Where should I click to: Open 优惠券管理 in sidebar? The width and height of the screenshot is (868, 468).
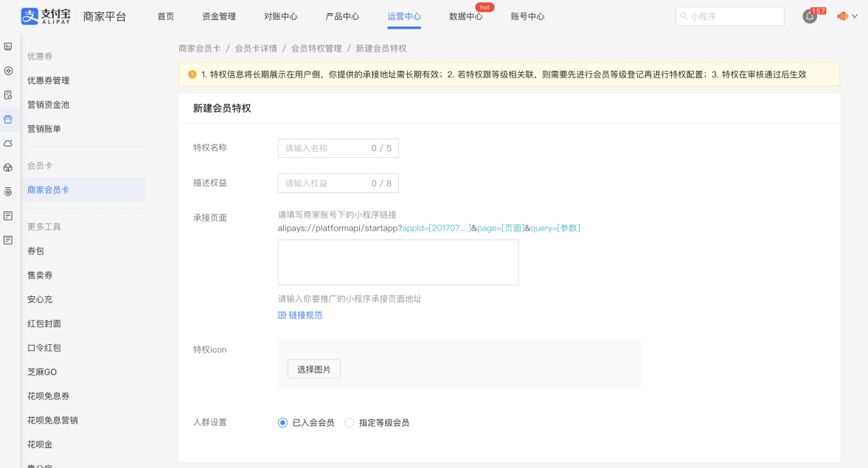(49, 80)
